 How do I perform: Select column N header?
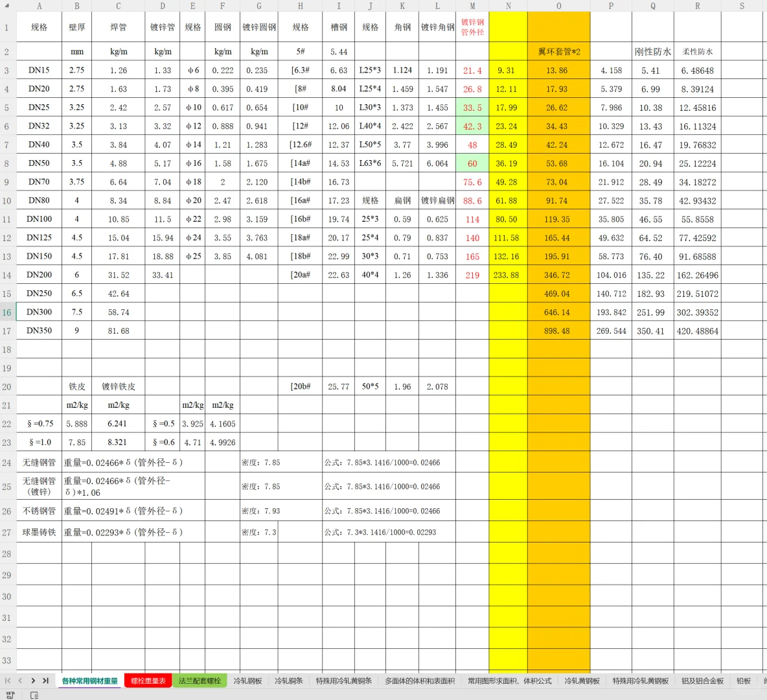coord(509,6)
